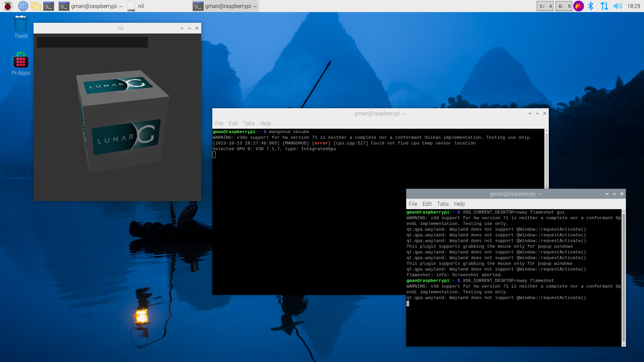Collapse the mangohud terminal window with its roll-up arrow

(537, 113)
